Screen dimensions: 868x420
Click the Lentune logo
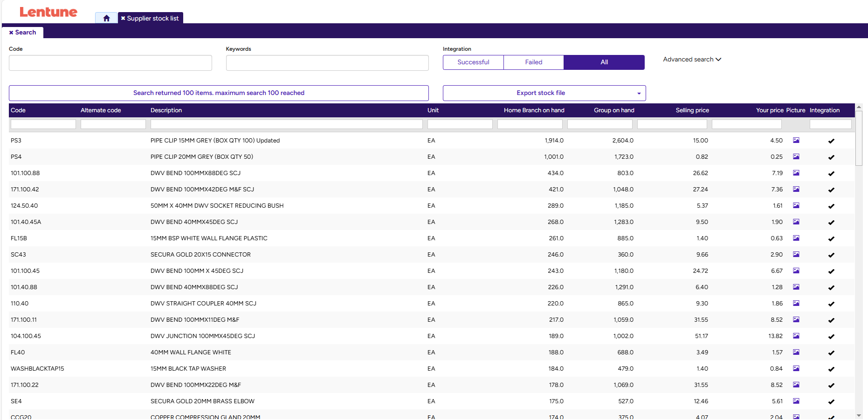[x=48, y=12]
